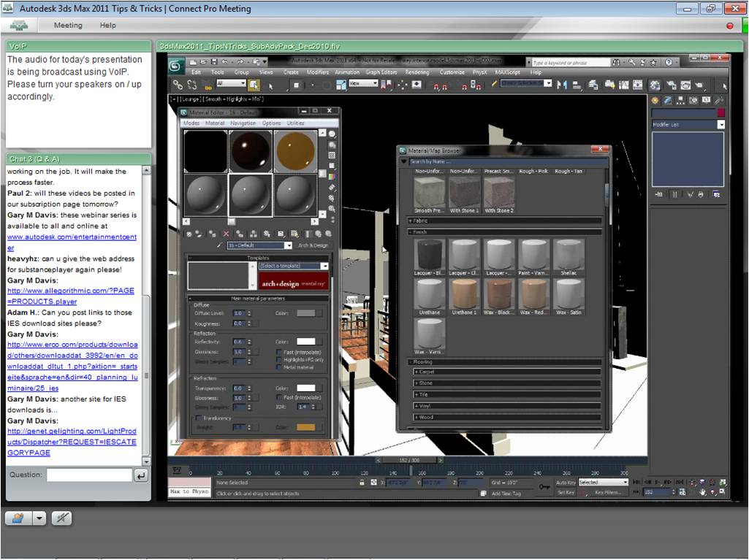The height and width of the screenshot is (560, 749).
Task: Click the Save File icon in quick access toolbar
Action: point(214,62)
